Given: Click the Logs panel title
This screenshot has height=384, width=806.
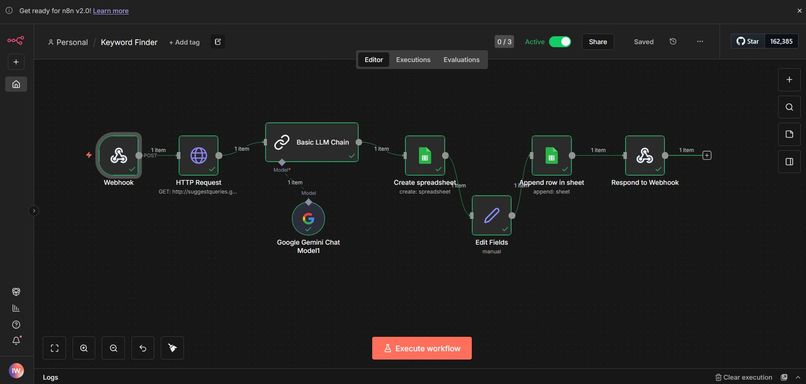Looking at the screenshot, I should (x=50, y=377).
